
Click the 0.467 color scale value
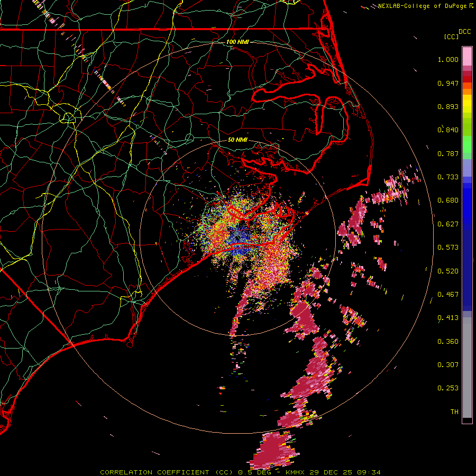[448, 295]
